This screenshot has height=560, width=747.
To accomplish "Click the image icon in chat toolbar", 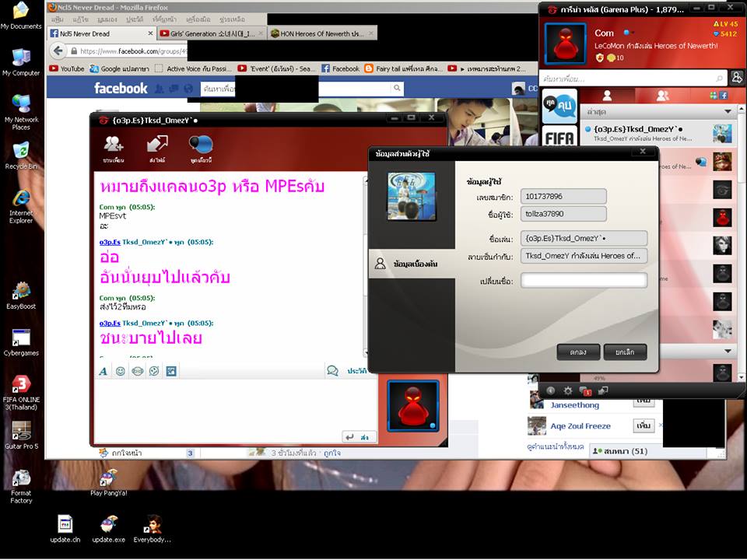I will coord(171,371).
